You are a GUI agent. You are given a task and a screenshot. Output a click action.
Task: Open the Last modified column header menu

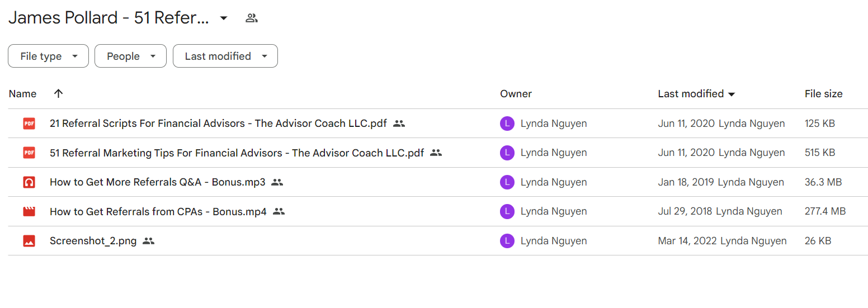[696, 94]
